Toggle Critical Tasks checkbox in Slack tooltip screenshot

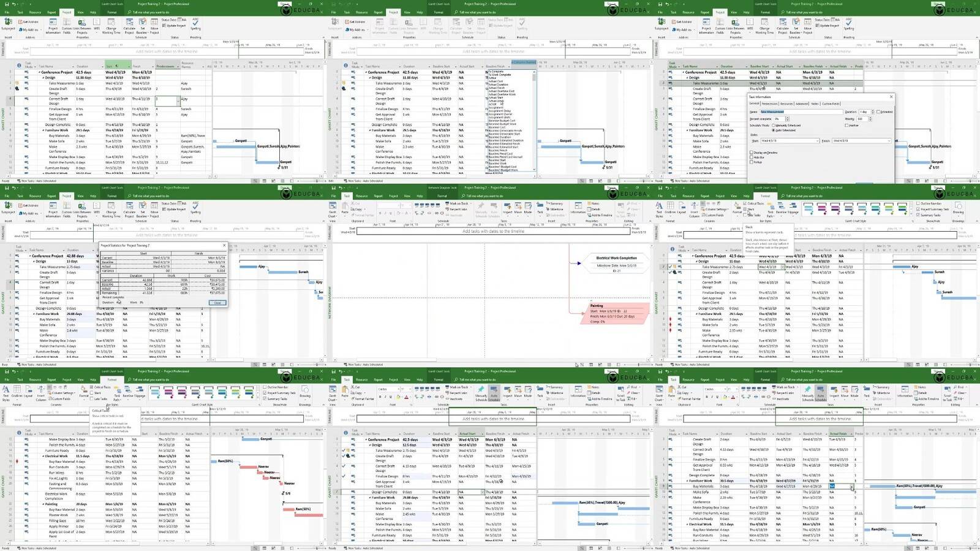pos(745,203)
